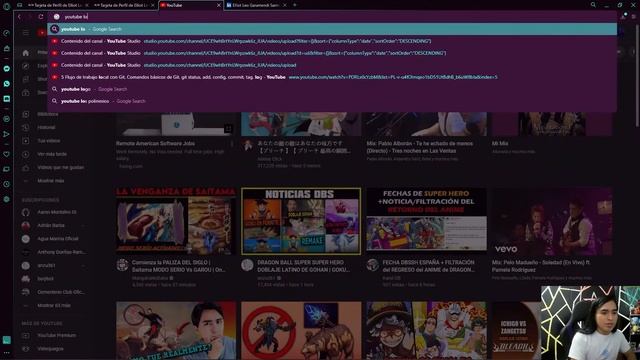This screenshot has width=640, height=360.
Task: Open Videos que me gustan
Action: (61, 167)
